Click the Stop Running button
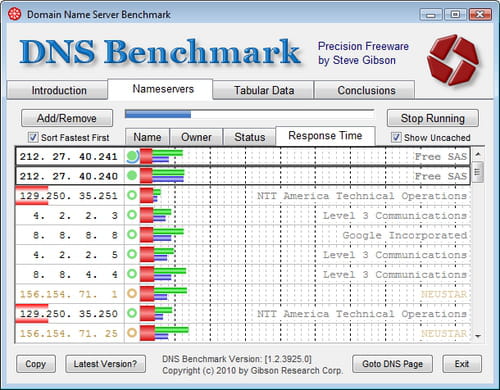The height and width of the screenshot is (390, 500). click(433, 118)
